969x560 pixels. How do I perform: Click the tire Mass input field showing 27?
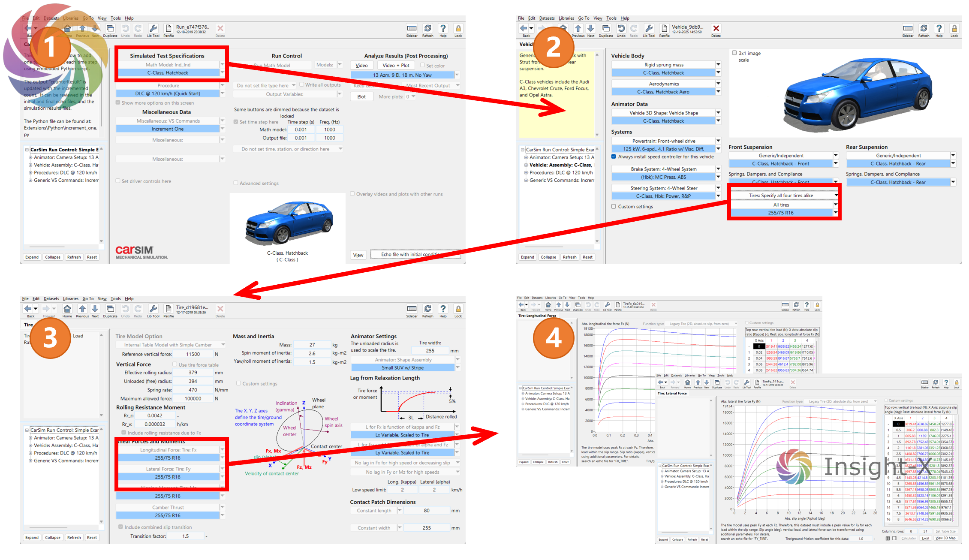click(x=312, y=344)
